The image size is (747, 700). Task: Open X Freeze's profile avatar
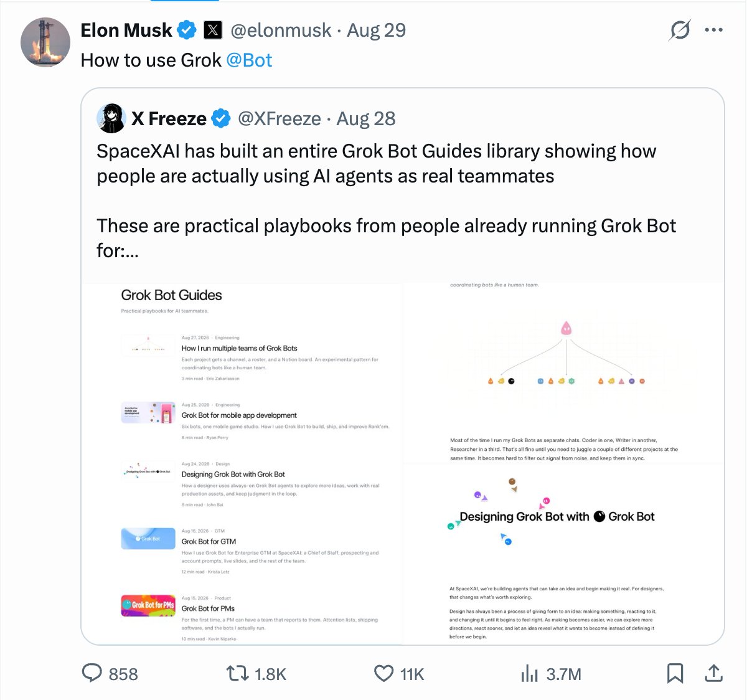click(x=111, y=118)
